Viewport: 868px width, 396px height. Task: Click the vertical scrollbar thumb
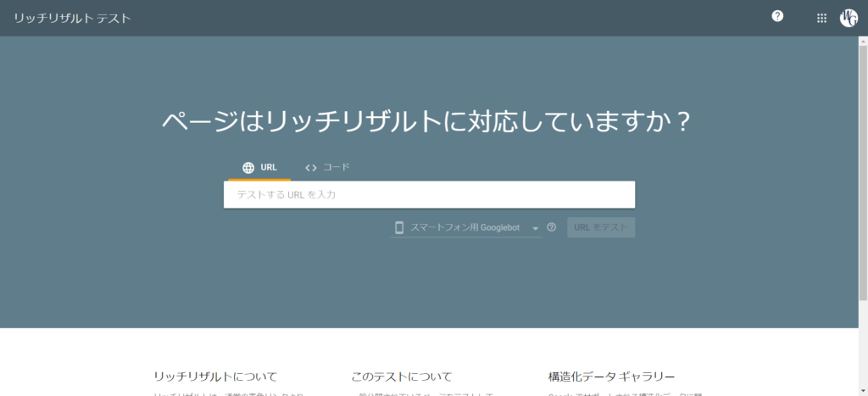863,173
